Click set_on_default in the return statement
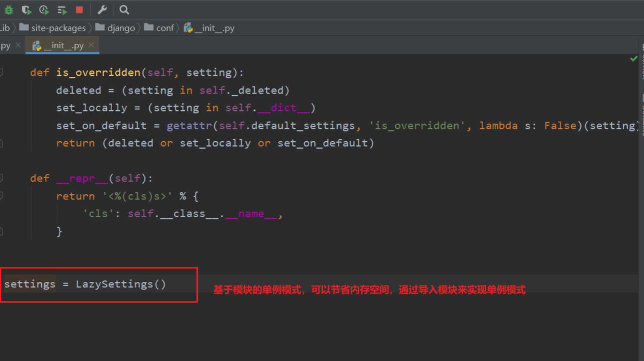 [x=322, y=143]
